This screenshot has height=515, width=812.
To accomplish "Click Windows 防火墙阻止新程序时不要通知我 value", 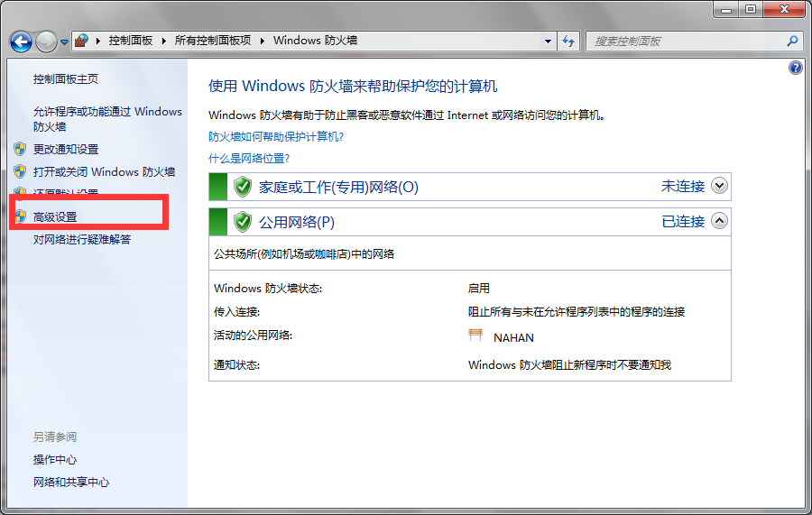I will [x=569, y=365].
